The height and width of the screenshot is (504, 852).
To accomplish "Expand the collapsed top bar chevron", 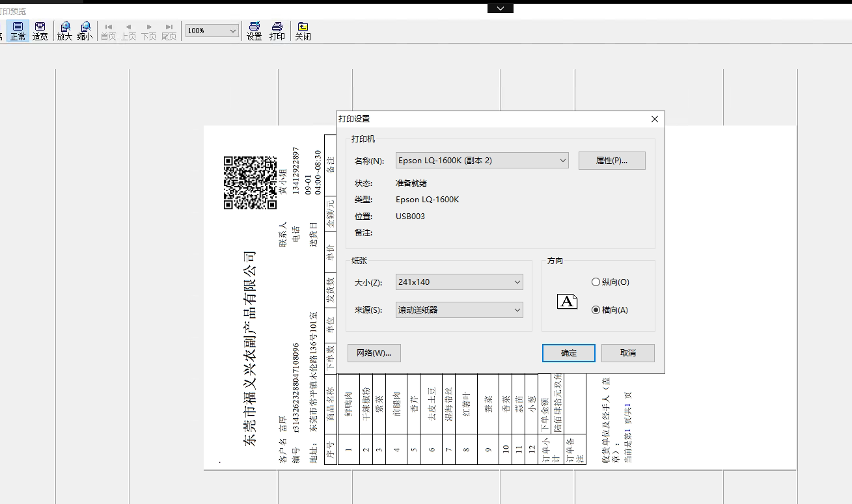I will 501,8.
